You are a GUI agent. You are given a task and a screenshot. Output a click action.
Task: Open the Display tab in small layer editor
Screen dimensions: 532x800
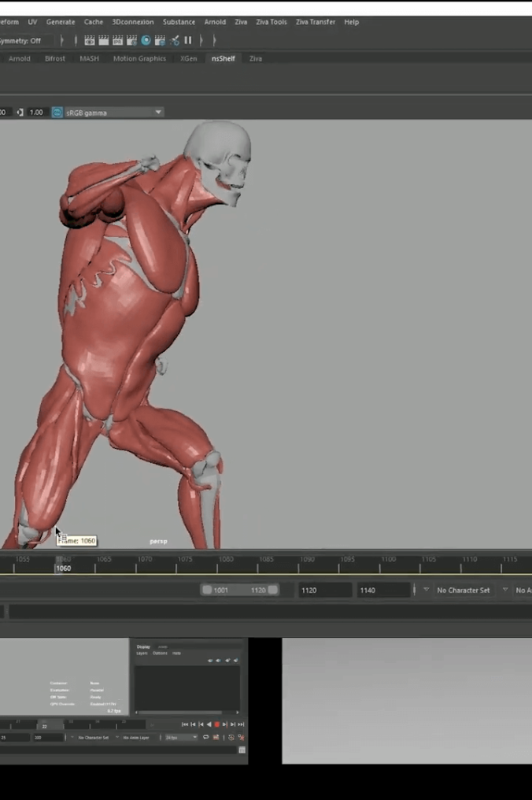coord(143,646)
